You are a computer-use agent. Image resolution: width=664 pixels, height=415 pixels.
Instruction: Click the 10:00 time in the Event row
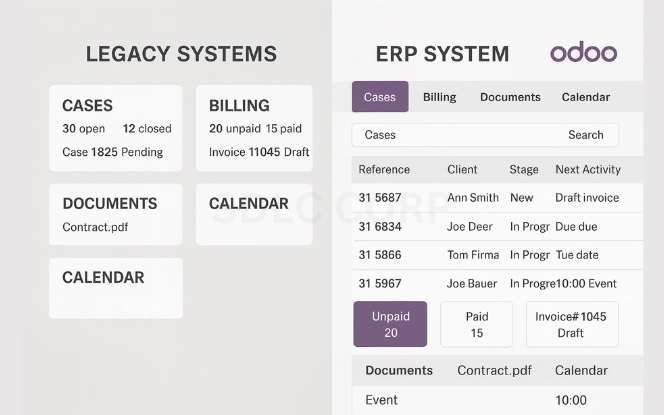(571, 400)
